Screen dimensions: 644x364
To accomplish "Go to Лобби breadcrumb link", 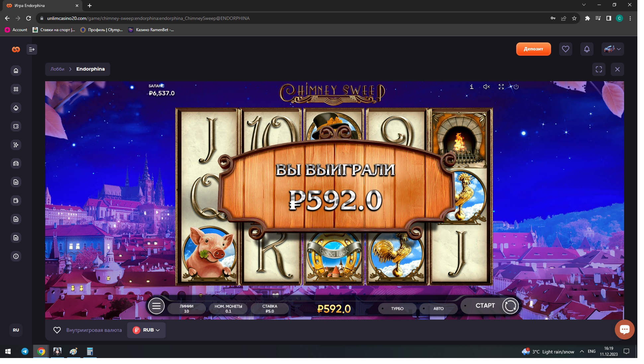I will tap(57, 69).
